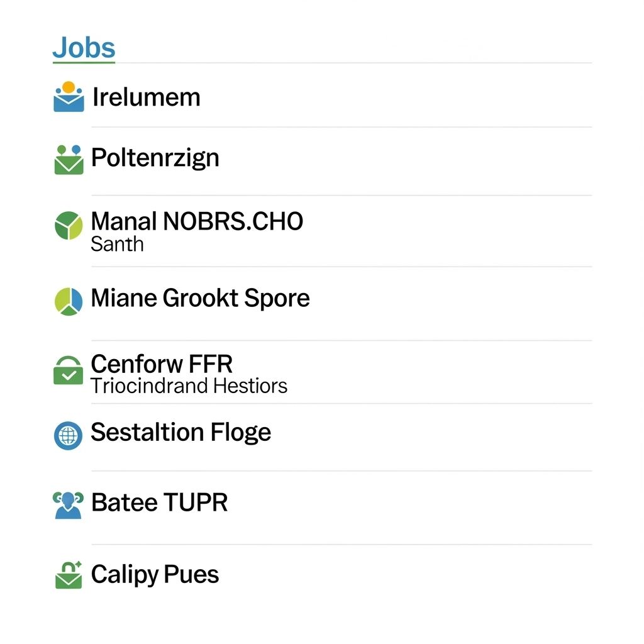Click the Triocindrand Hestiors subtitle
This screenshot has width=644, height=644.
pyautogui.click(x=189, y=386)
